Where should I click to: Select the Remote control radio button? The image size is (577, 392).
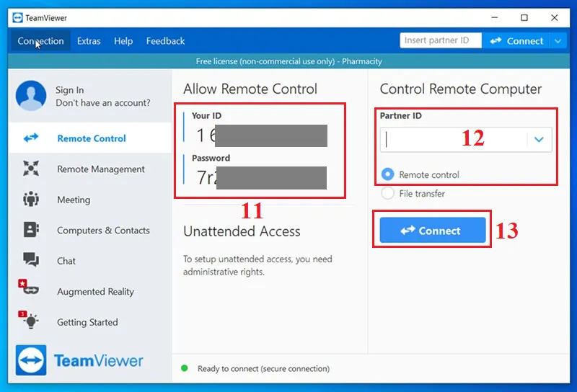(x=387, y=174)
